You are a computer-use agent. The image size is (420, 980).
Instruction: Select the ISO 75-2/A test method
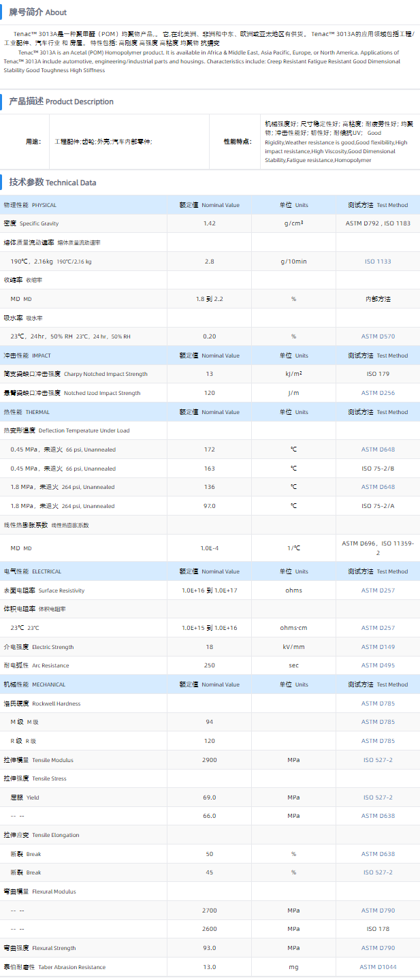click(x=378, y=506)
